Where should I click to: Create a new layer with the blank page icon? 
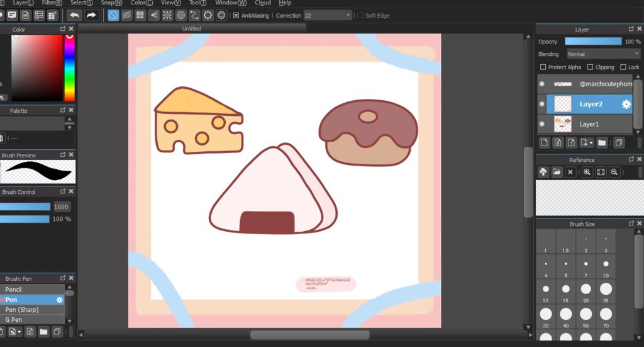pos(544,143)
